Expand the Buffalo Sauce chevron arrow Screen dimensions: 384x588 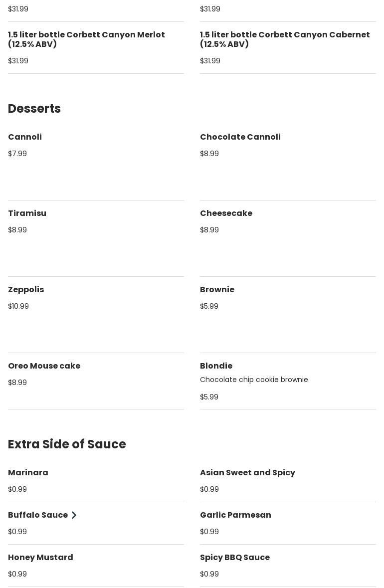[x=74, y=515]
